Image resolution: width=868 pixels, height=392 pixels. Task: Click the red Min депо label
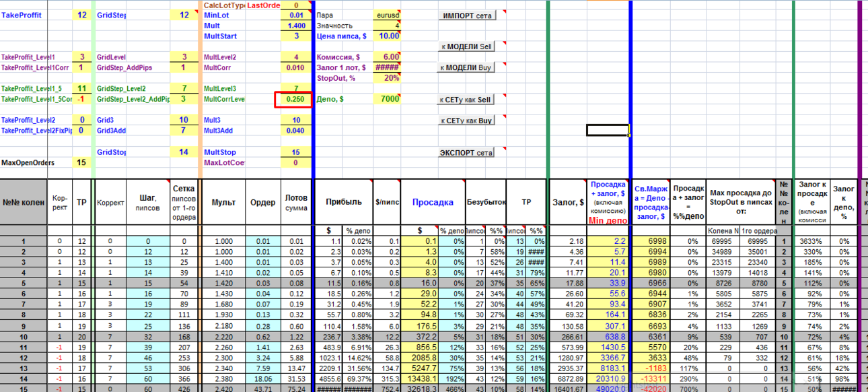pos(607,220)
